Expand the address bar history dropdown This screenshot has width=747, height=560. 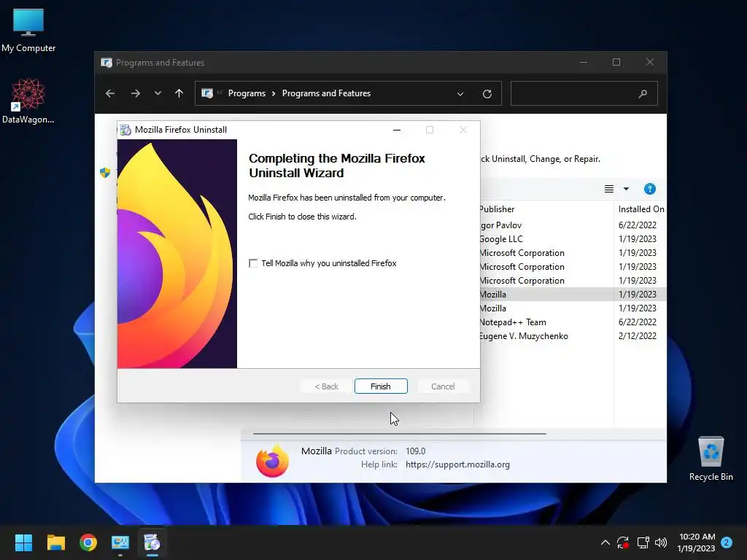point(460,94)
